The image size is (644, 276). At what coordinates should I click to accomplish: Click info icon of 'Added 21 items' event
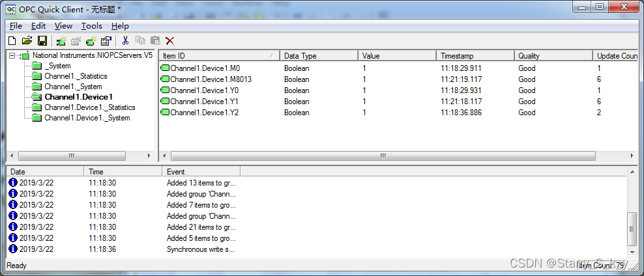click(13, 227)
